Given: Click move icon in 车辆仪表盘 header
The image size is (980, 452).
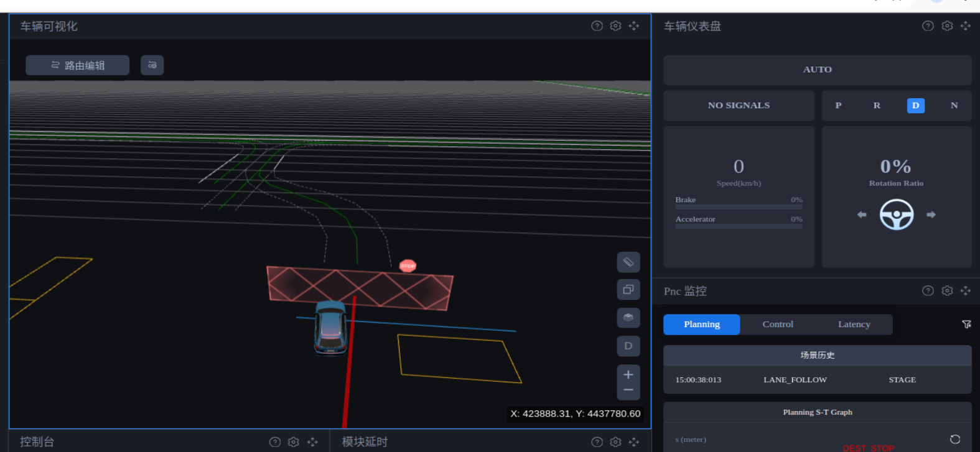Looking at the screenshot, I should click(966, 26).
